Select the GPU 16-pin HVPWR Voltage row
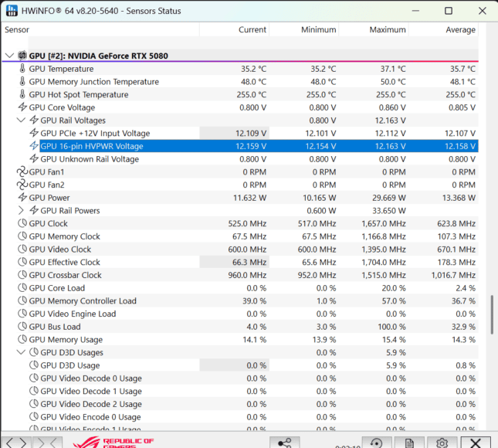This screenshot has width=498, height=448. click(x=259, y=146)
